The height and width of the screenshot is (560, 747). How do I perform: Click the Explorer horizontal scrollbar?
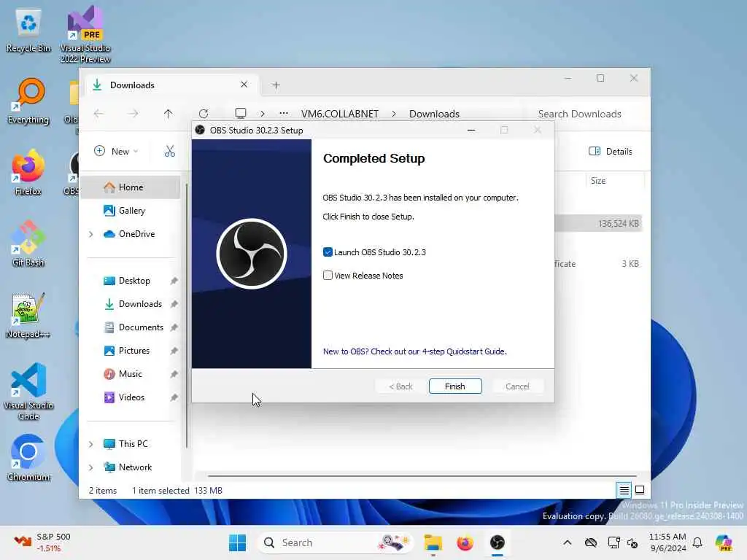point(422,475)
